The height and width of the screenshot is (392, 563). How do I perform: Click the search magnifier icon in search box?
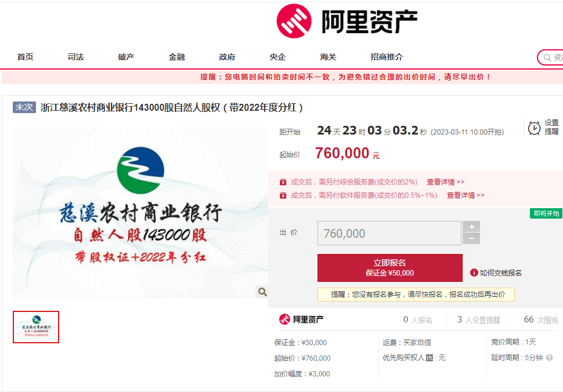[547, 58]
